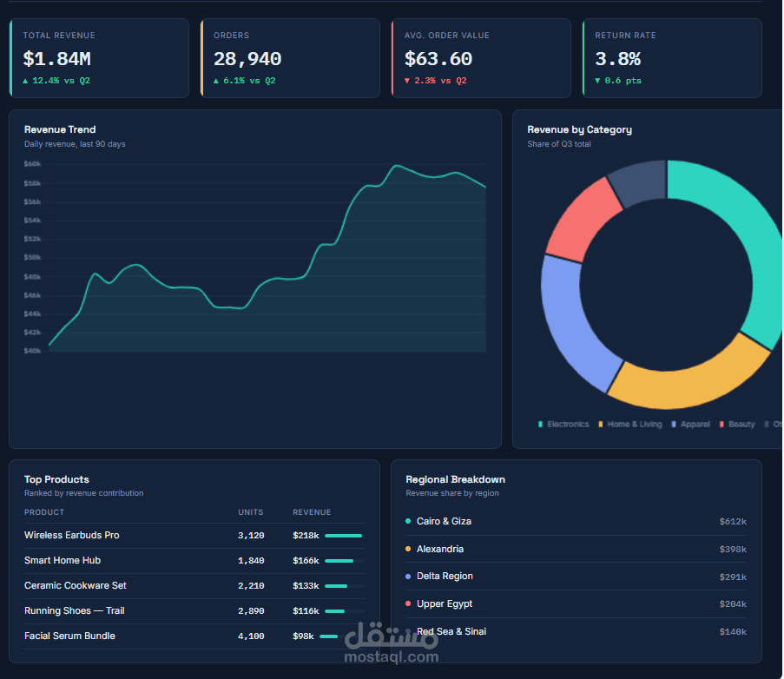Click the red dot beside Upper Egypt
The height and width of the screenshot is (679, 784).
click(408, 604)
